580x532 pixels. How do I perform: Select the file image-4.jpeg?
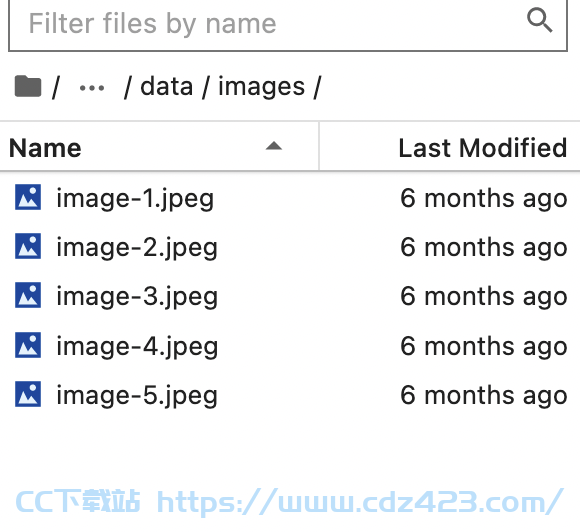pos(290,346)
